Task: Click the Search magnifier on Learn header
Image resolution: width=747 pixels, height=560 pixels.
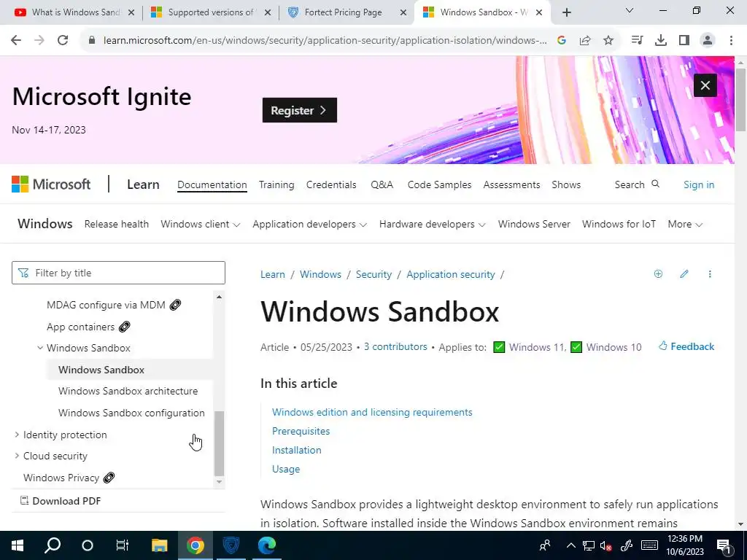Action: (x=656, y=184)
